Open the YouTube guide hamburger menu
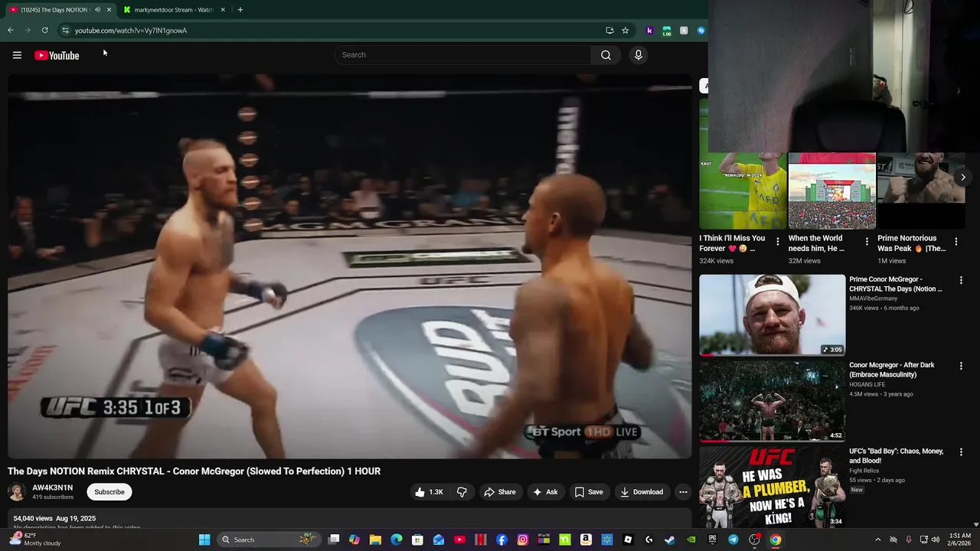This screenshot has height=551, width=980. (17, 55)
